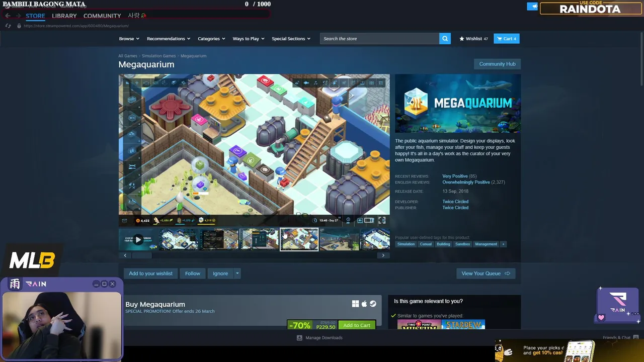Switch to the STORE tab
Screen dimensions: 644x362
[35, 16]
